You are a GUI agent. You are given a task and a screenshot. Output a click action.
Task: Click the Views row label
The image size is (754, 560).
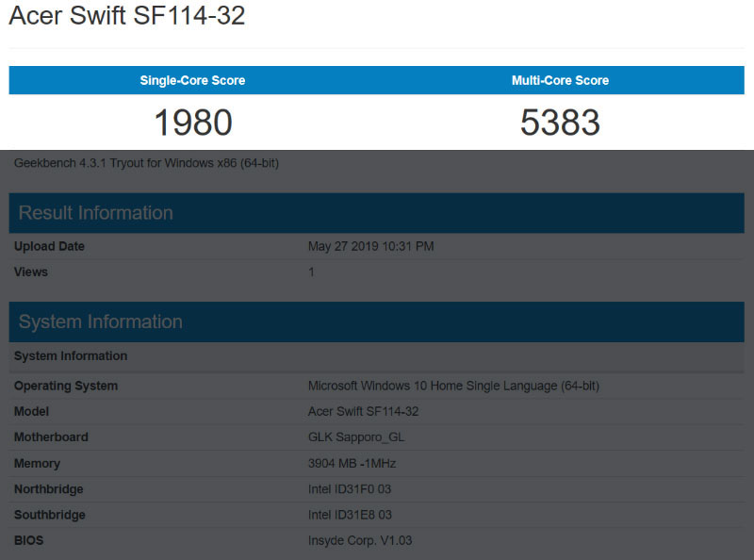[x=31, y=272]
